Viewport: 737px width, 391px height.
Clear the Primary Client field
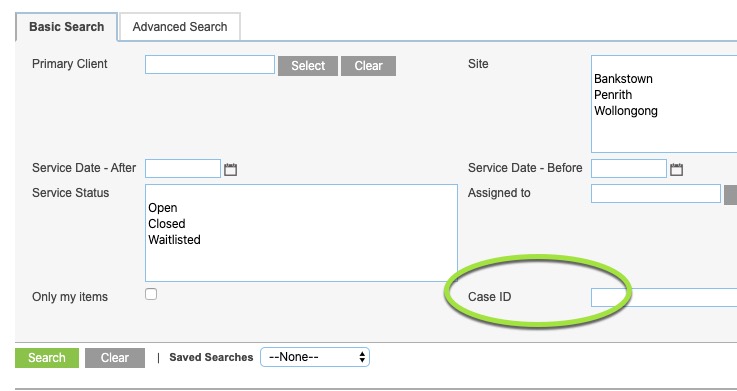(368, 66)
